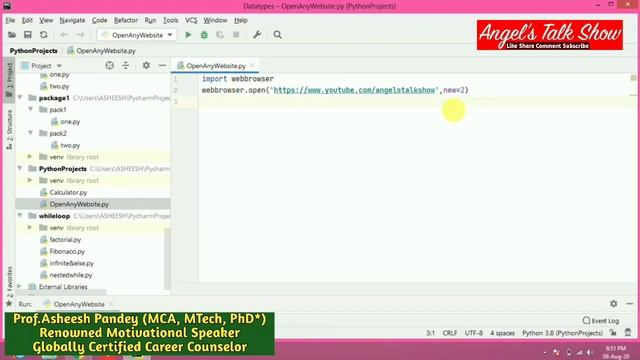The width and height of the screenshot is (640, 360).
Task: Go back with the left arrow icon
Action: click(x=64, y=35)
